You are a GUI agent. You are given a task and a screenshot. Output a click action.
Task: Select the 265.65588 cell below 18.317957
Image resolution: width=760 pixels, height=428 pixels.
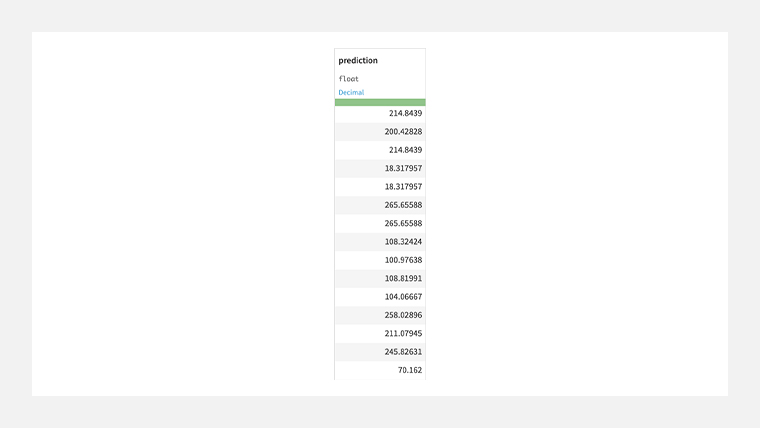[x=380, y=205]
